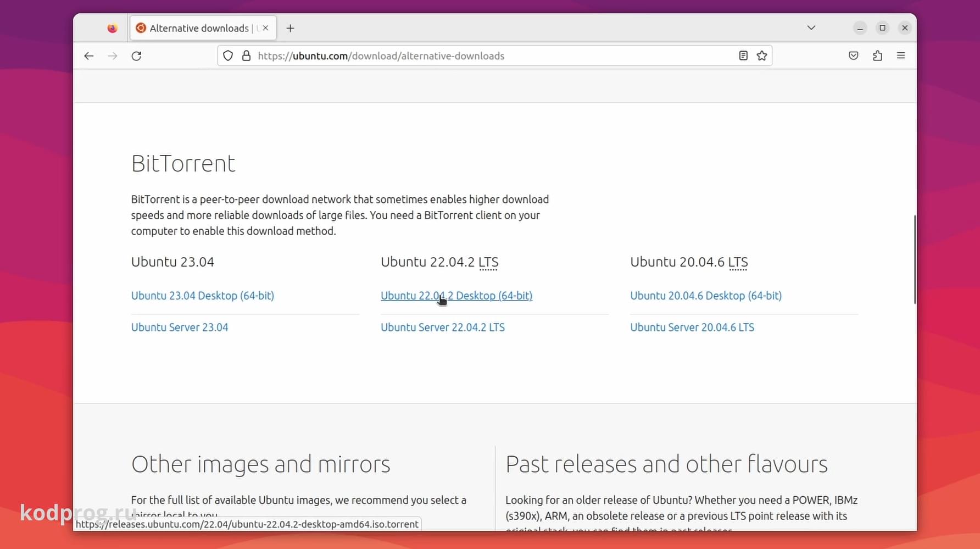Open the Pocket save icon
This screenshot has width=980, height=549.
coord(854,56)
